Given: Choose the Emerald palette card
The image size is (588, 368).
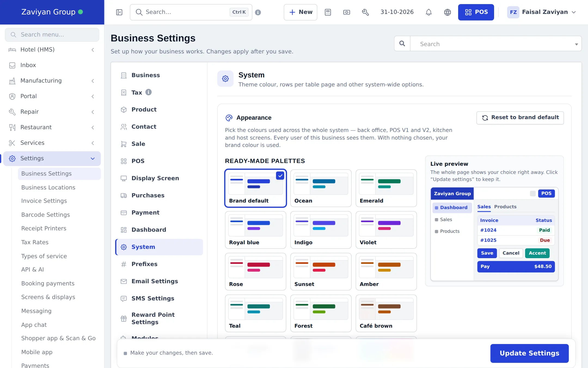Looking at the screenshot, I should 386,188.
